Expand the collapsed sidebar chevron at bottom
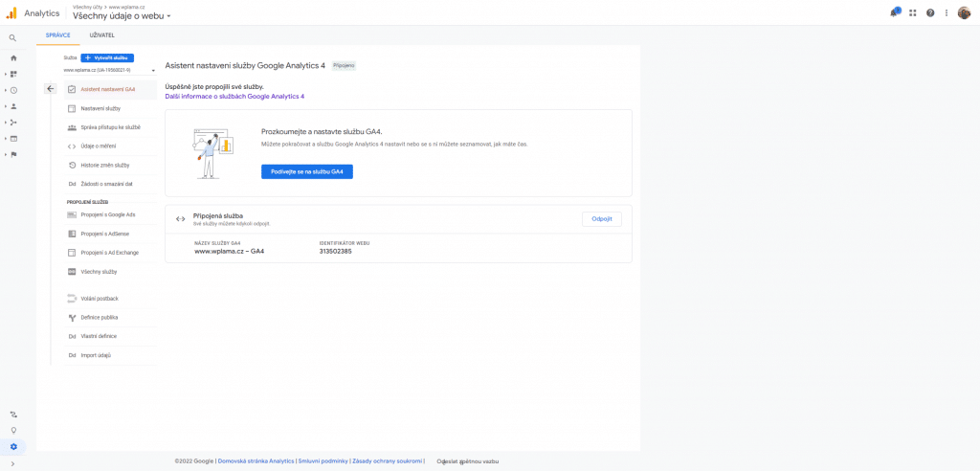The image size is (980, 471). (13, 463)
